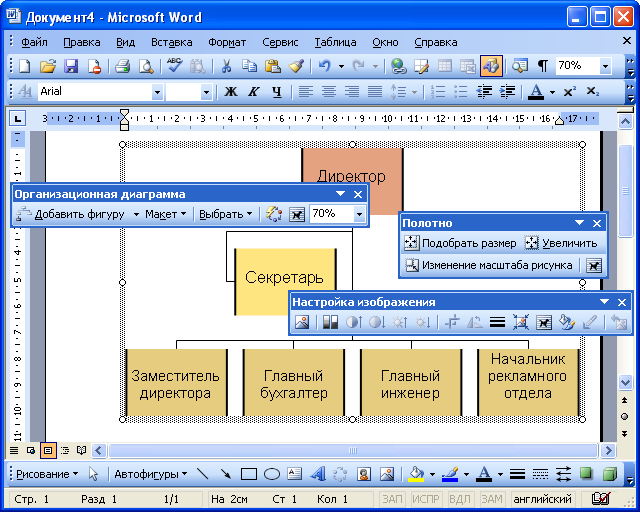Open the Макет dropdown
Image resolution: width=640 pixels, height=512 pixels.
click(166, 214)
